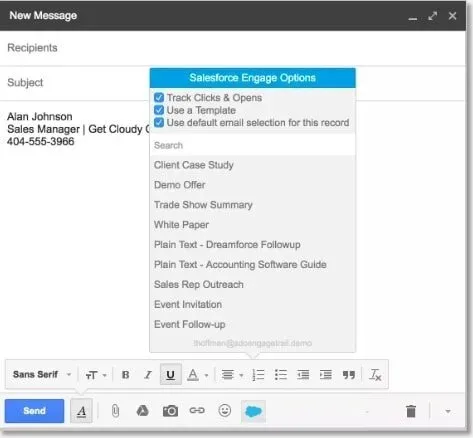473x438 pixels.
Task: Expand text color dropdown arrow
Action: pos(206,375)
